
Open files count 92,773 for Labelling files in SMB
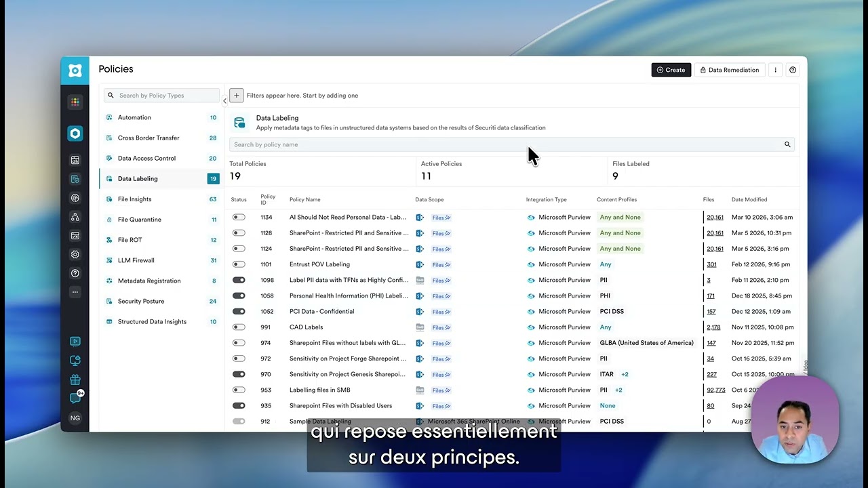pos(716,390)
